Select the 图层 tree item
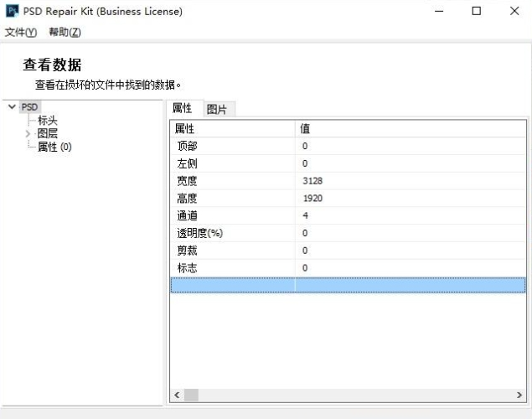 [x=47, y=133]
